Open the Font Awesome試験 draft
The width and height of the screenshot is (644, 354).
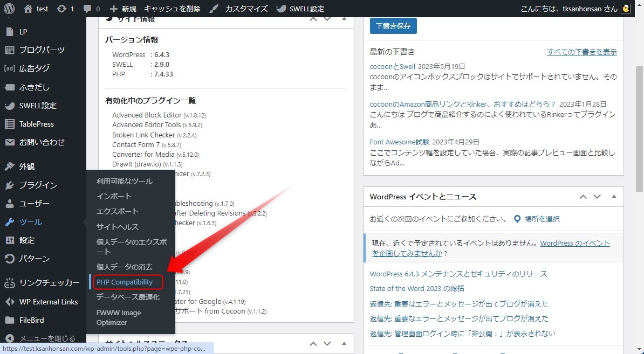coord(399,142)
